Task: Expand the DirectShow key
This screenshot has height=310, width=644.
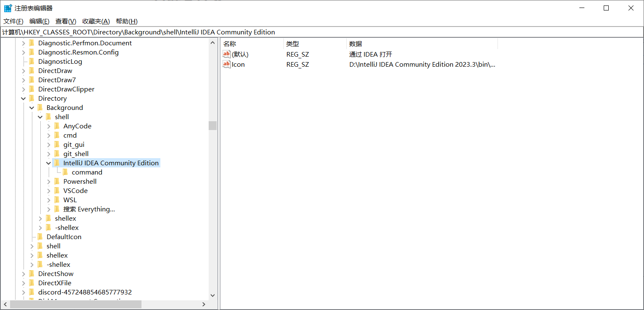Action: [x=24, y=274]
